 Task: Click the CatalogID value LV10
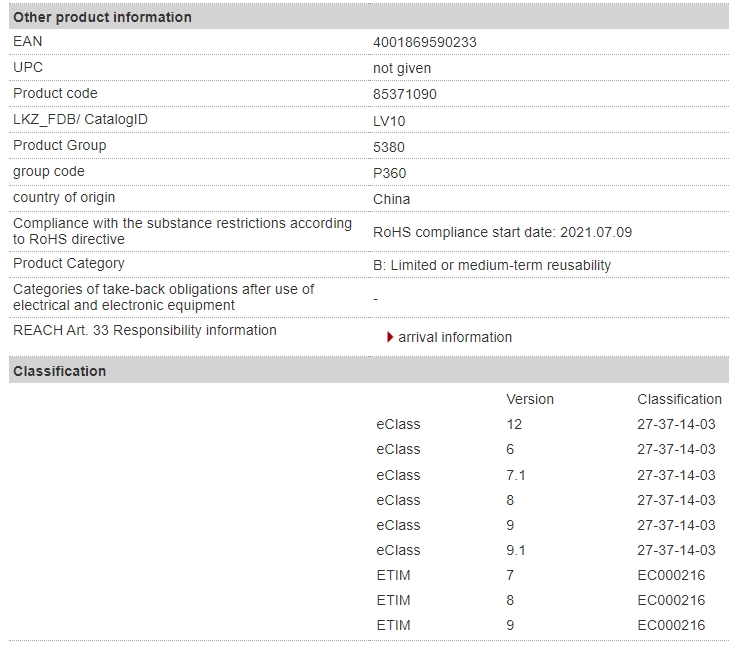[389, 120]
